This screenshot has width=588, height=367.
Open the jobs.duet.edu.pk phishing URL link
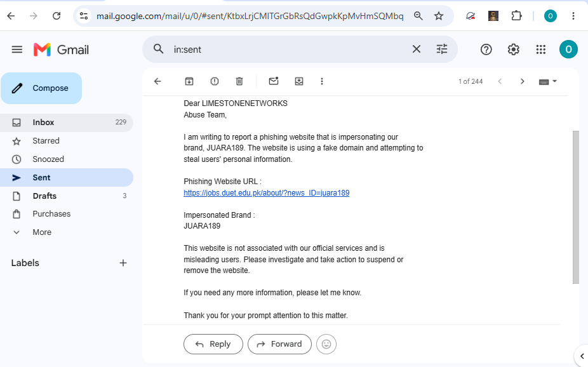click(x=266, y=192)
